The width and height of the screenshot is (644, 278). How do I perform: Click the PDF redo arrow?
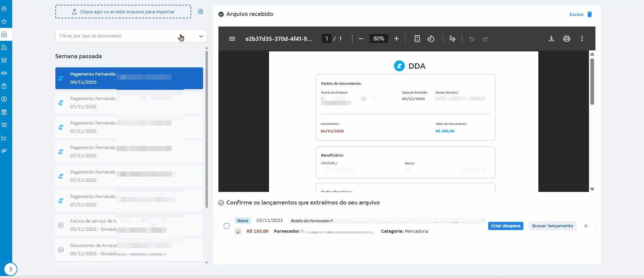tap(485, 39)
